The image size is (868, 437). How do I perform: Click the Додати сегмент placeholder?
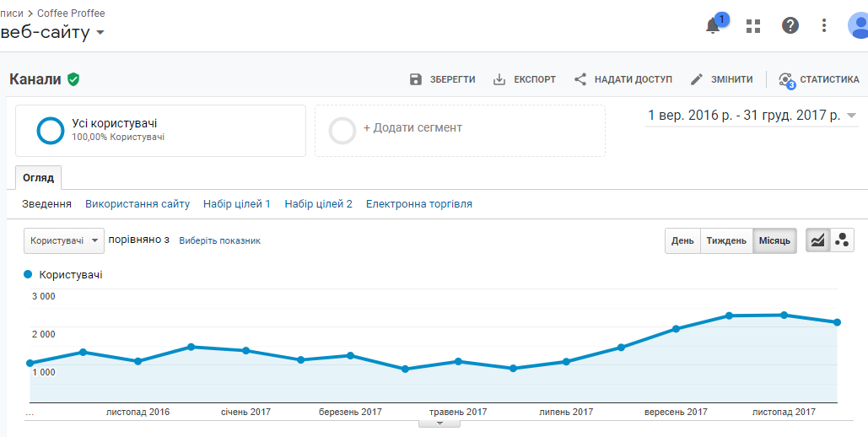coord(460,130)
